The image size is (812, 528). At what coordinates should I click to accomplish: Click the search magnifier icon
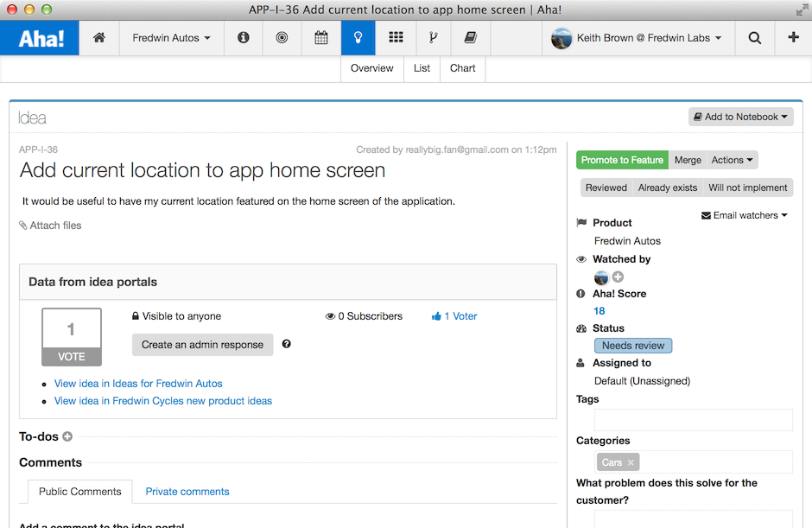pos(754,37)
